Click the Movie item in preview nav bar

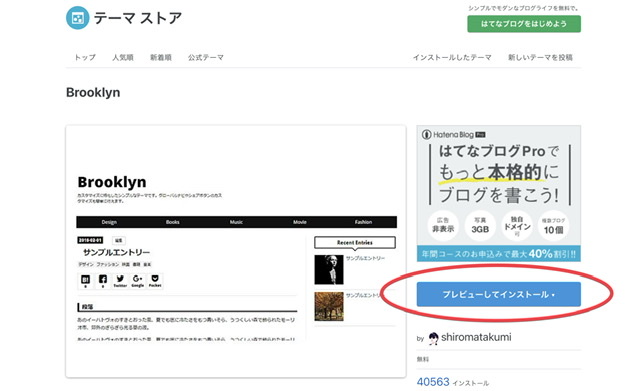(x=300, y=222)
